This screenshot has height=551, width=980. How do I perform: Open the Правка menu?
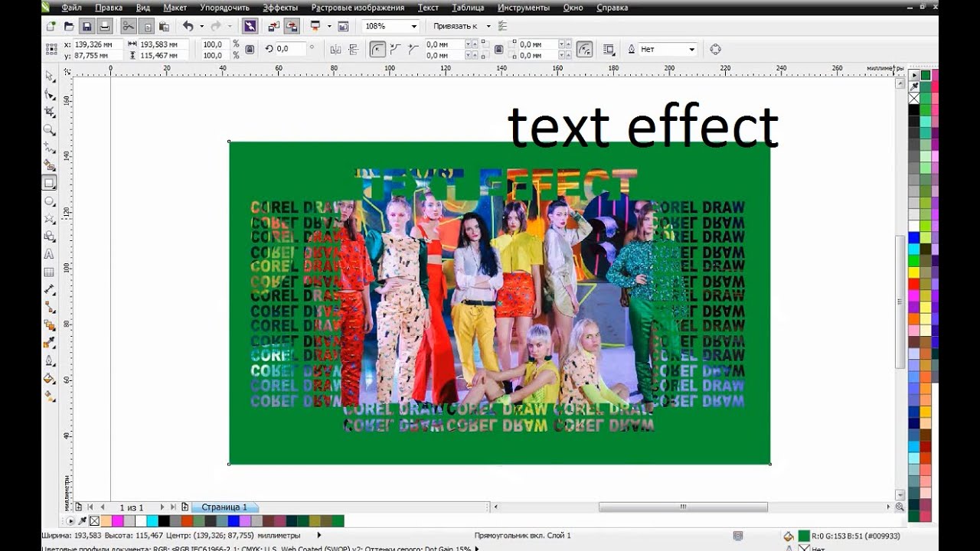click(x=109, y=7)
